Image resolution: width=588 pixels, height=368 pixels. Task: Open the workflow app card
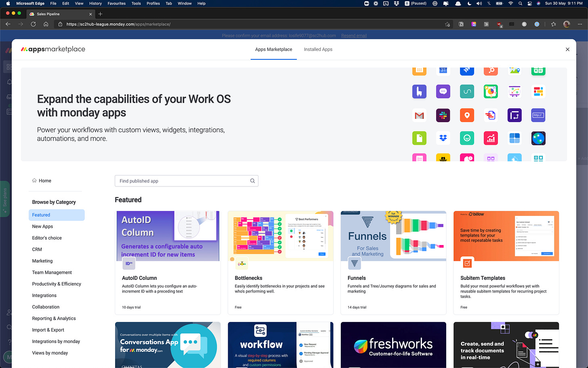coord(281,345)
